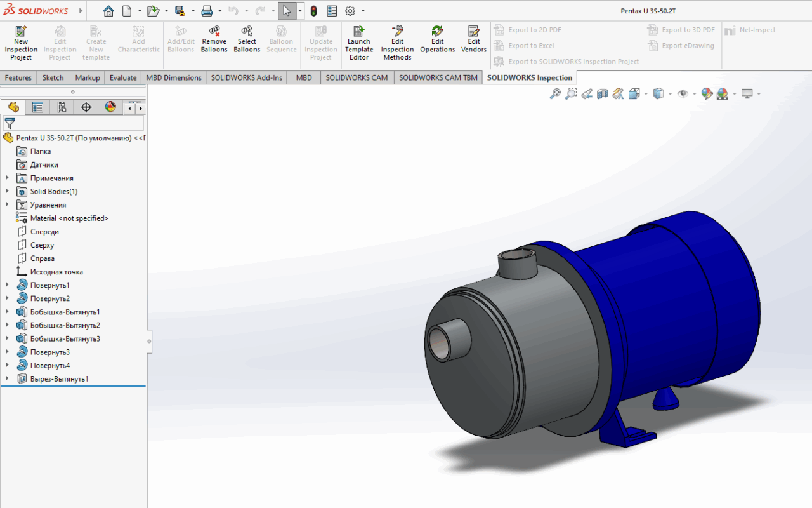Open Edit Inspection Methods

(x=398, y=43)
